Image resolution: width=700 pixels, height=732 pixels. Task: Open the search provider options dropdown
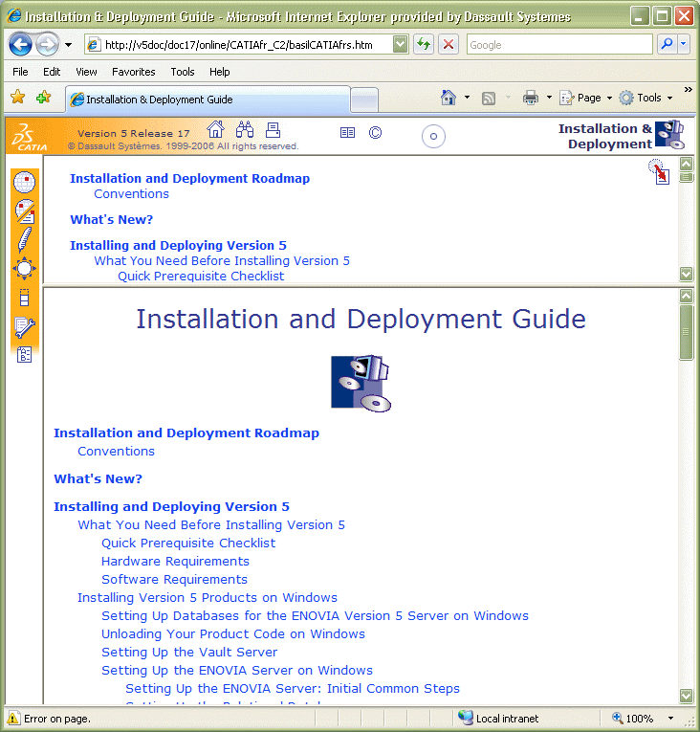(684, 44)
